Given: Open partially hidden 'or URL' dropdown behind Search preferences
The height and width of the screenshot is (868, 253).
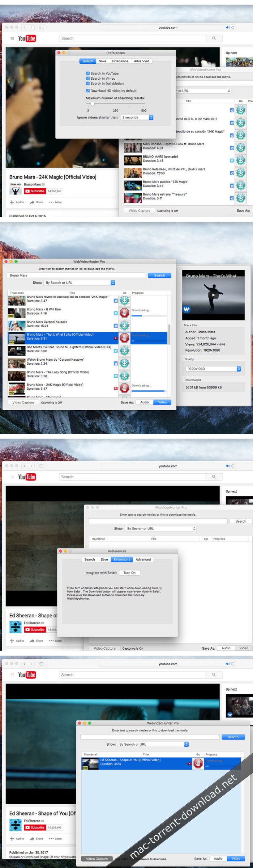Looking at the screenshot, I should (x=203, y=91).
